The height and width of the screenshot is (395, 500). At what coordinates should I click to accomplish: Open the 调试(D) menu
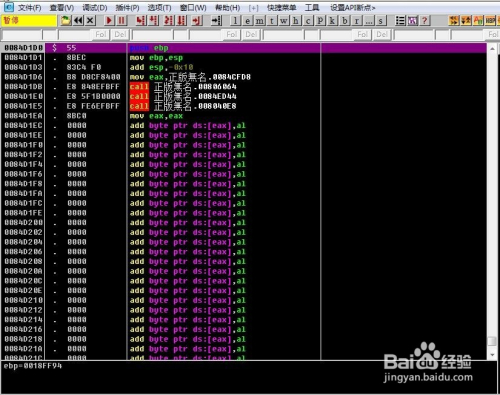pyautogui.click(x=95, y=7)
